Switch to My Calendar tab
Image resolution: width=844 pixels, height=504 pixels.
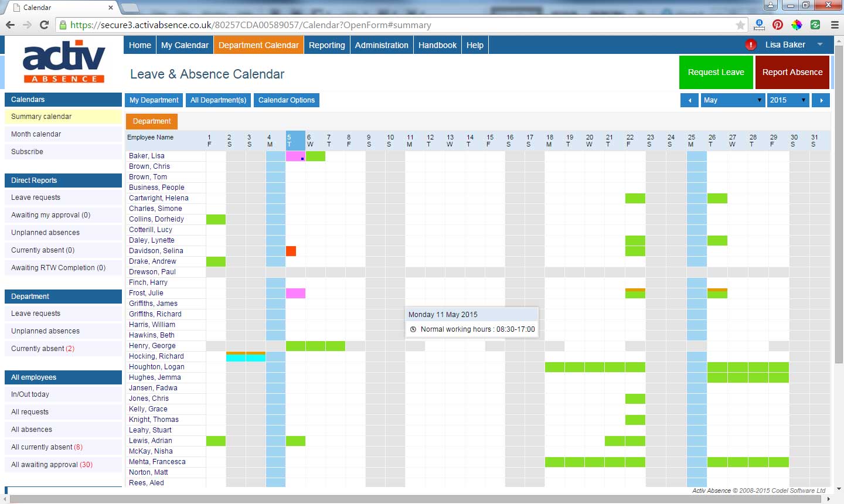point(185,45)
